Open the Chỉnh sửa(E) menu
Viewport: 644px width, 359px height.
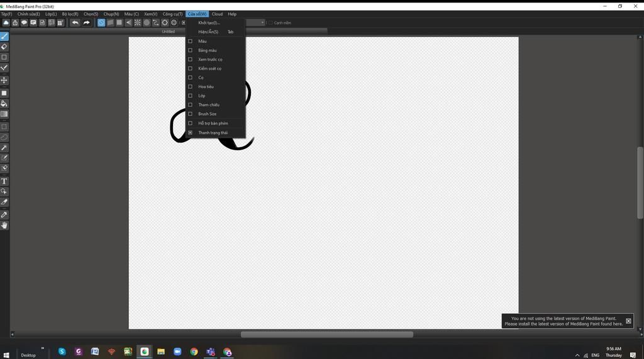point(28,14)
